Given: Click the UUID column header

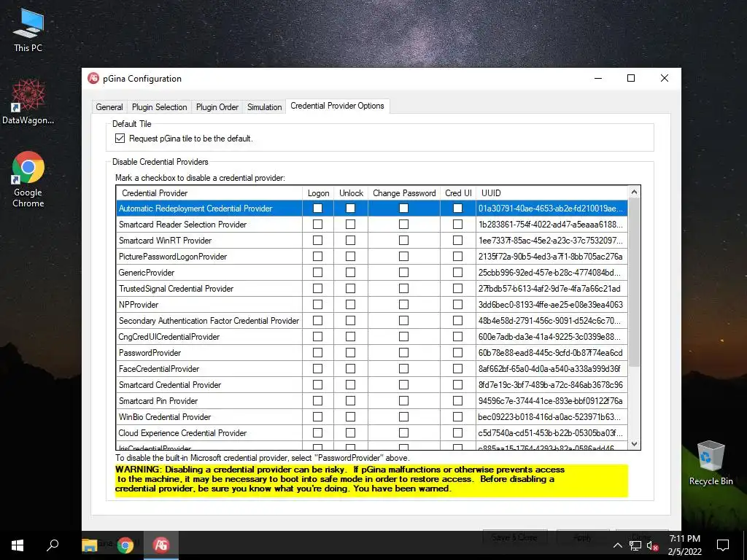Looking at the screenshot, I should point(551,192).
